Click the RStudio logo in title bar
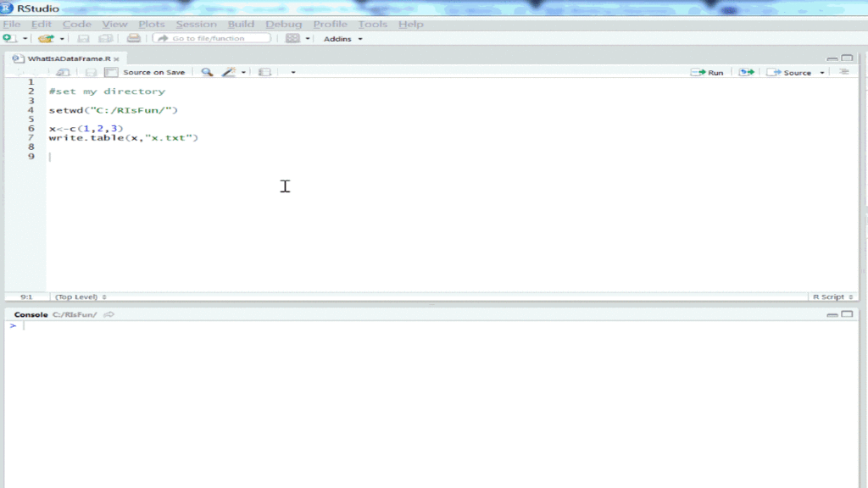This screenshot has width=868, height=488. [7, 8]
